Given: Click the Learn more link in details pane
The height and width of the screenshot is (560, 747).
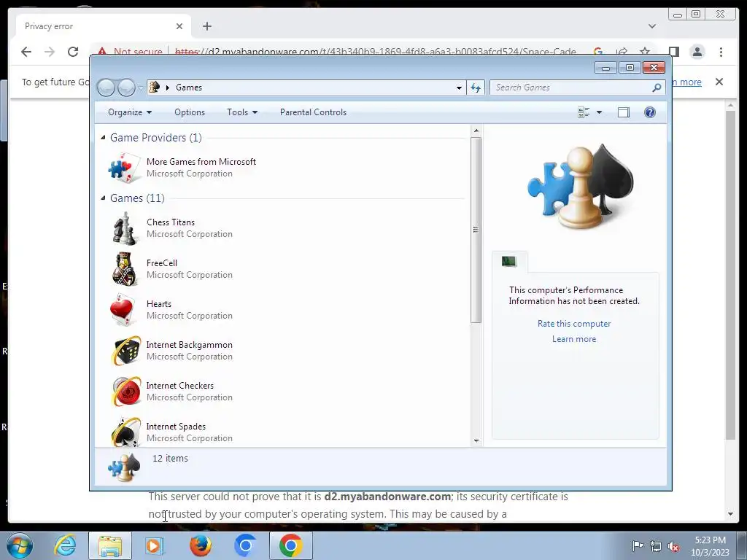Looking at the screenshot, I should pyautogui.click(x=574, y=339).
